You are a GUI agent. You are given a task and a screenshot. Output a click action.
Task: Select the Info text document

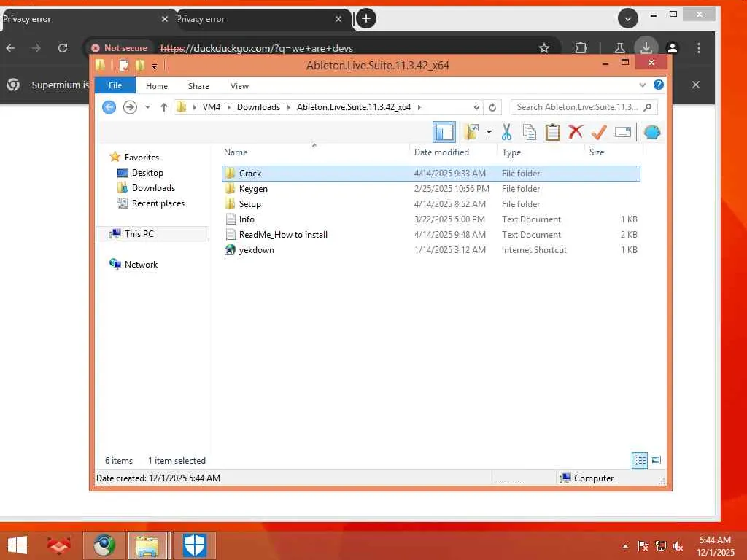(x=430, y=219)
